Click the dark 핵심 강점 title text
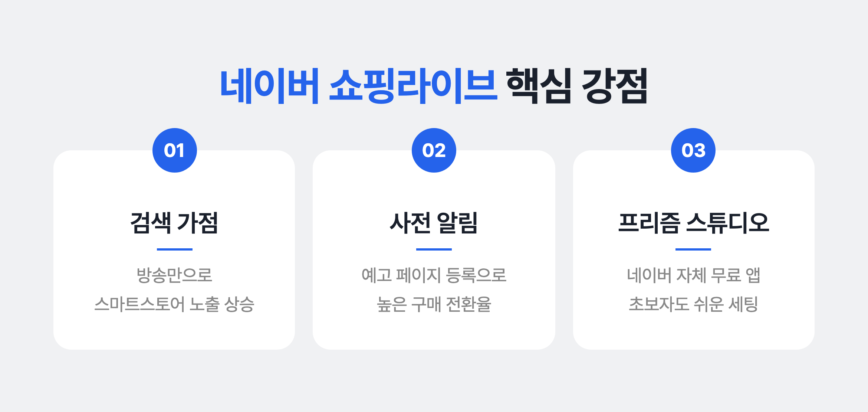The height and width of the screenshot is (412, 868). pos(577,86)
